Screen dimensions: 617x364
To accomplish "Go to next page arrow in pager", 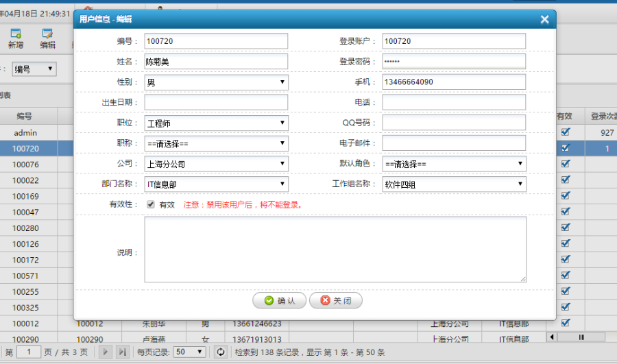I will point(106,352).
